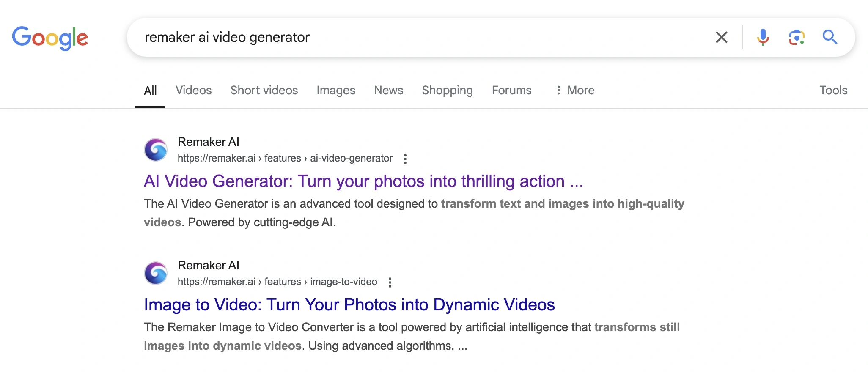Screen dimensions: 868x373
Task: Click Remaker AI favicon of ai-video-generator result
Action: [x=156, y=150]
